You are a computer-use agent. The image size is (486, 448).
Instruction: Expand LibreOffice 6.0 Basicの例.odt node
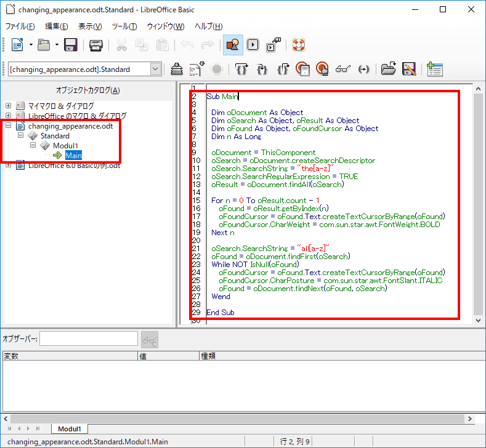pyautogui.click(x=9, y=165)
